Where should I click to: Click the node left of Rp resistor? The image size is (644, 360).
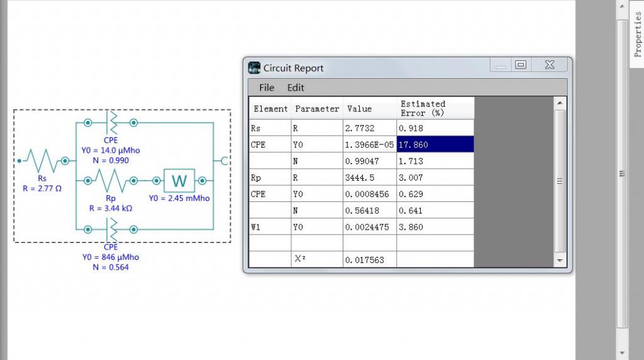[x=88, y=181]
